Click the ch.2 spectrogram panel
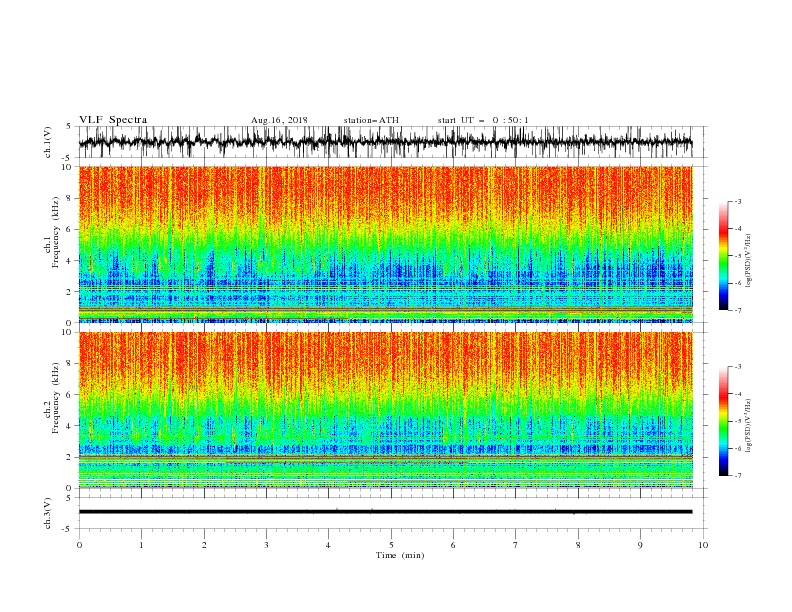The width and height of the screenshot is (792, 612). (385, 410)
